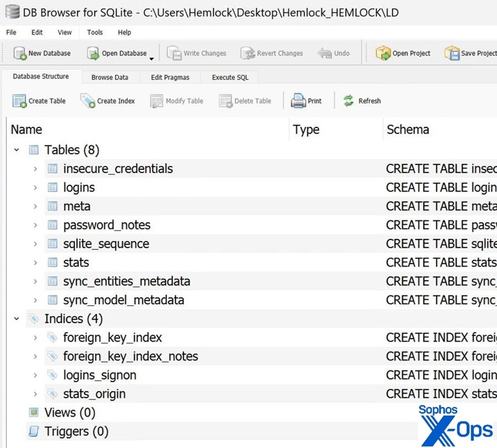
Task: Open the File menu
Action: click(11, 33)
